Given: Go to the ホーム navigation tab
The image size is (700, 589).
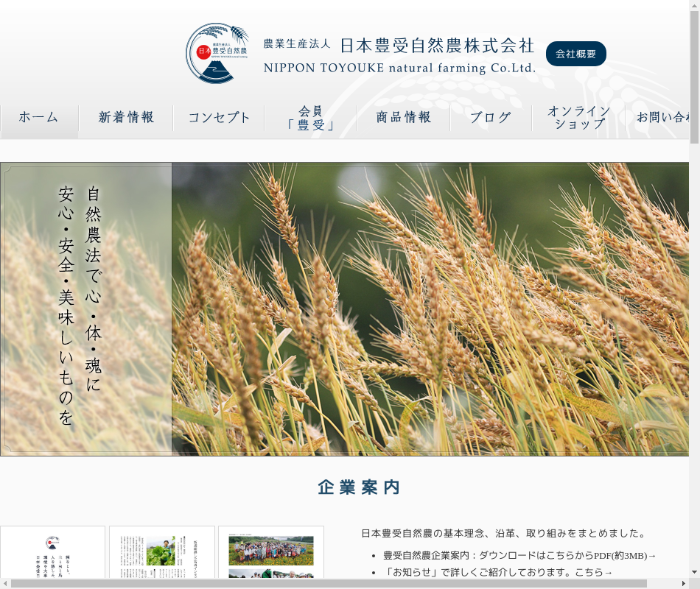Looking at the screenshot, I should (x=39, y=118).
